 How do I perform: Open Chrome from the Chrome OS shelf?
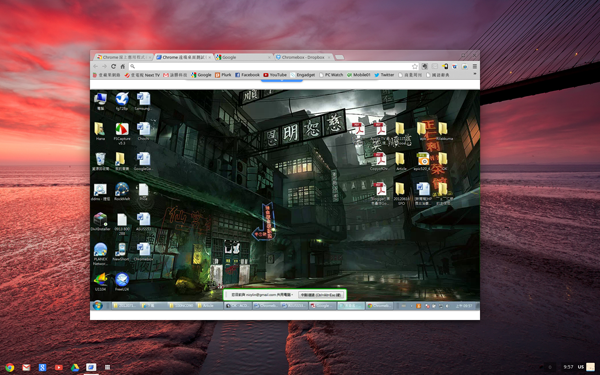pos(10,367)
